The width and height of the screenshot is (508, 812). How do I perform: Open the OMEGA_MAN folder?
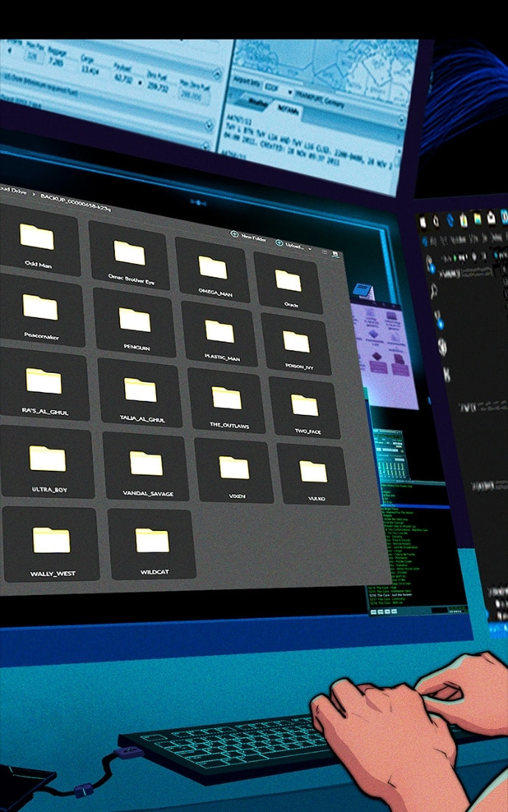click(x=214, y=268)
